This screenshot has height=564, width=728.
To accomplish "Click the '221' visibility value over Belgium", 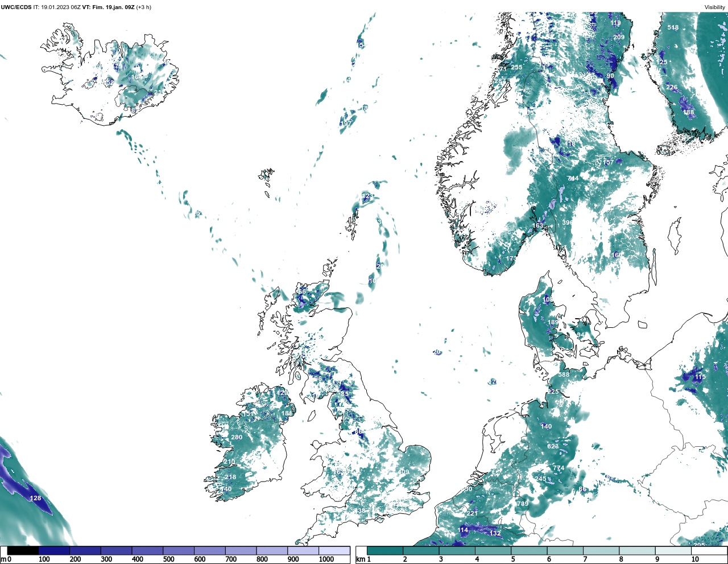I will click(x=472, y=513).
